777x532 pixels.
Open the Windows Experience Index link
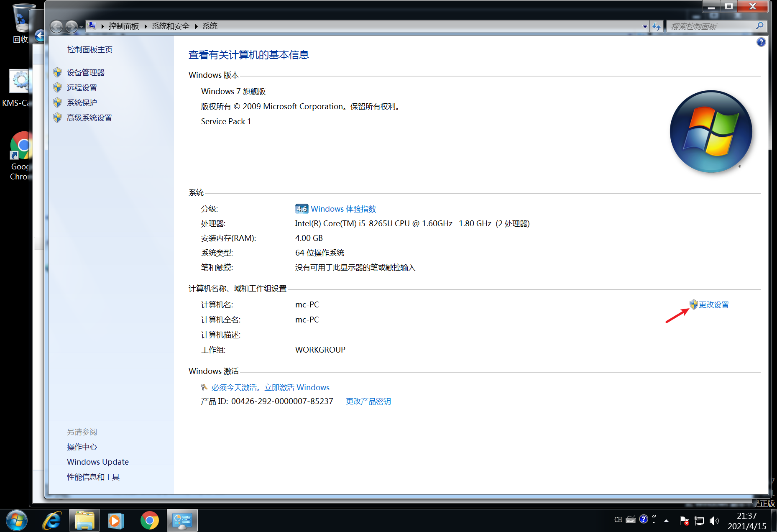(x=343, y=209)
